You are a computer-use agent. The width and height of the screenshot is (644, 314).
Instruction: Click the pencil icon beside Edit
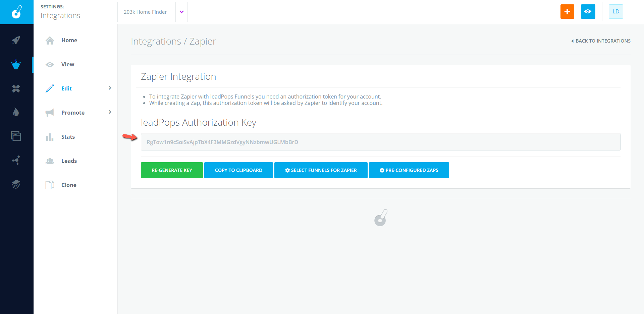tap(50, 88)
